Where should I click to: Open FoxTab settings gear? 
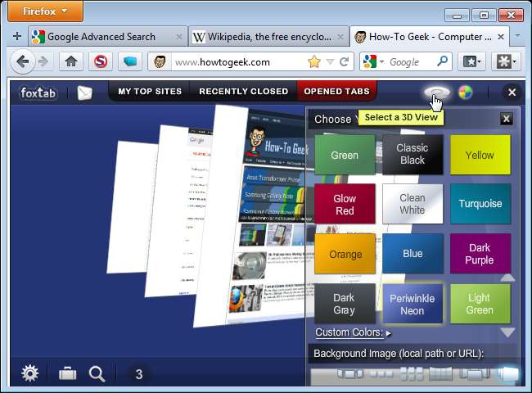[29, 373]
